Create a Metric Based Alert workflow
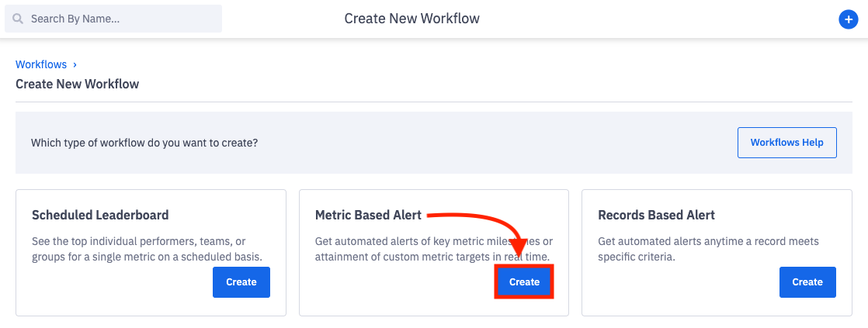Viewport: 868px width, 328px height. (x=524, y=282)
